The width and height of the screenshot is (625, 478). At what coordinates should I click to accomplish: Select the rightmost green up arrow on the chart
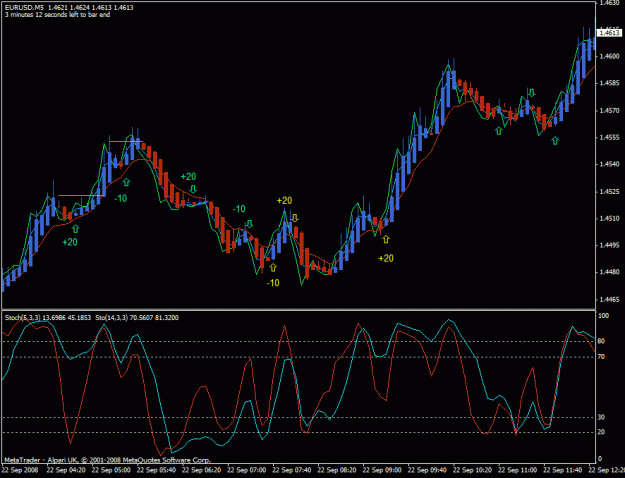(555, 140)
